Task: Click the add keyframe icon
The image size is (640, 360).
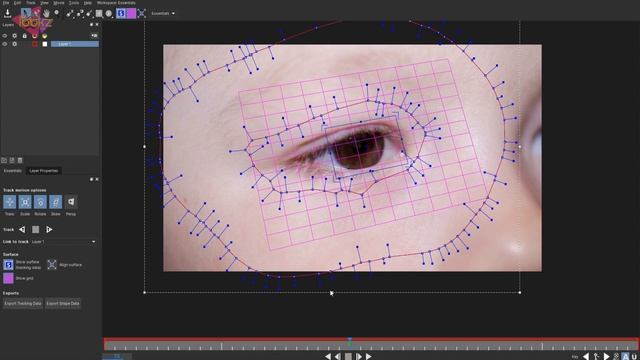Action: (x=596, y=357)
